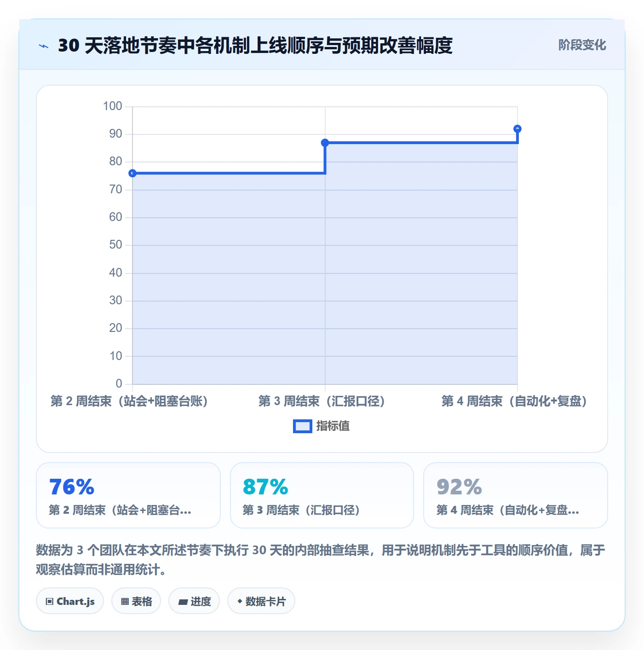
Task: Click the 阶段变化 label in header
Action: [x=582, y=45]
